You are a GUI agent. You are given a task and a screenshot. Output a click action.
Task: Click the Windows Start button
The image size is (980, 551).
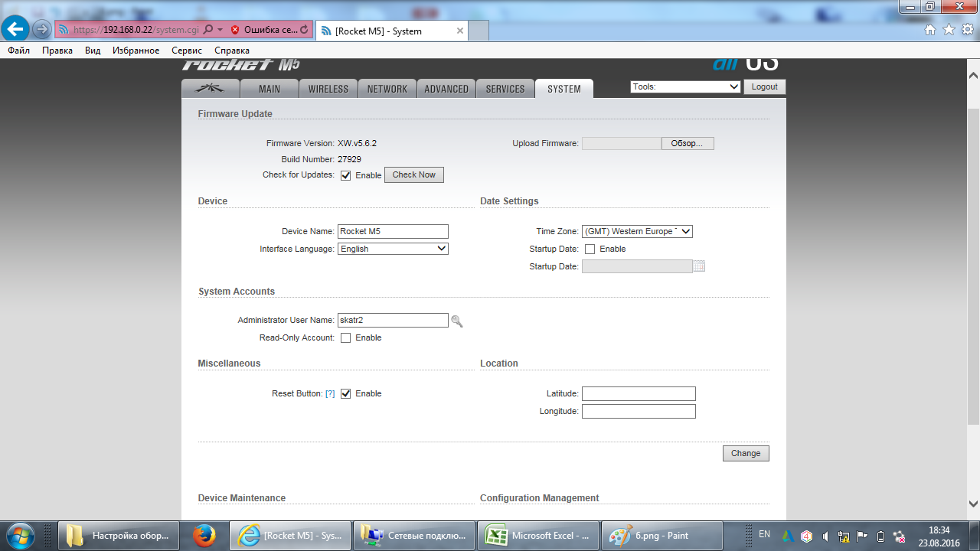pos(20,536)
